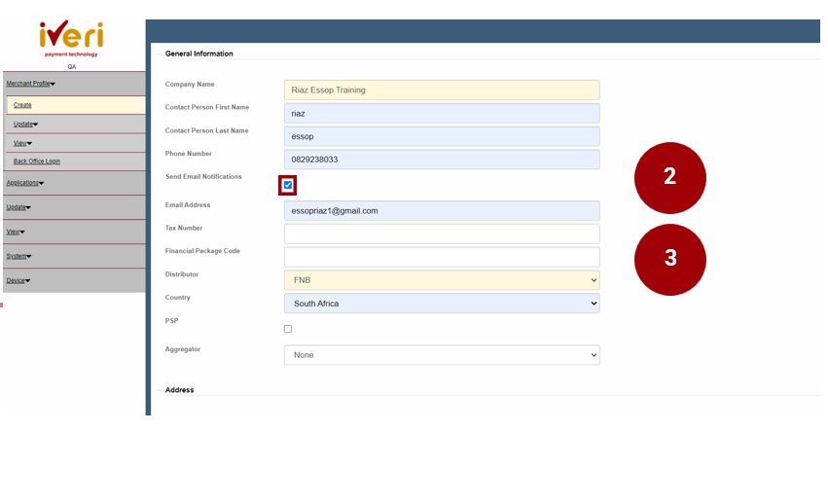Screen dimensions: 828x504
Task: Click into the Tax Number field
Action: tap(442, 234)
